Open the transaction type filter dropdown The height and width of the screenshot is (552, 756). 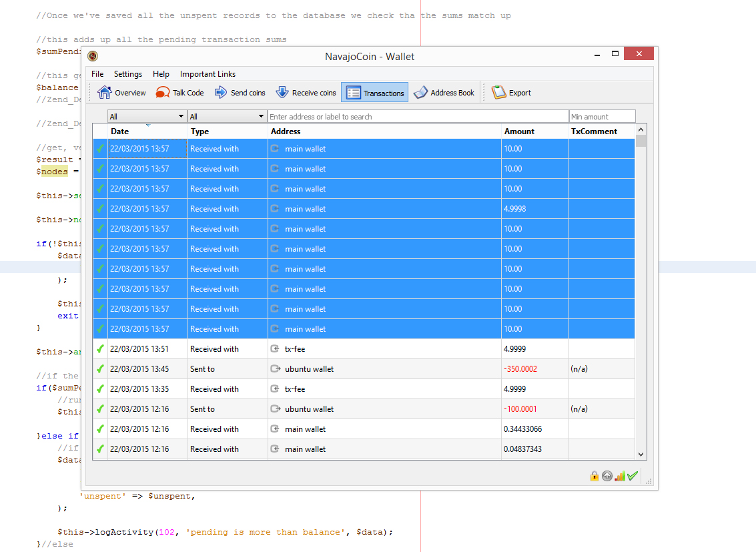pos(227,116)
